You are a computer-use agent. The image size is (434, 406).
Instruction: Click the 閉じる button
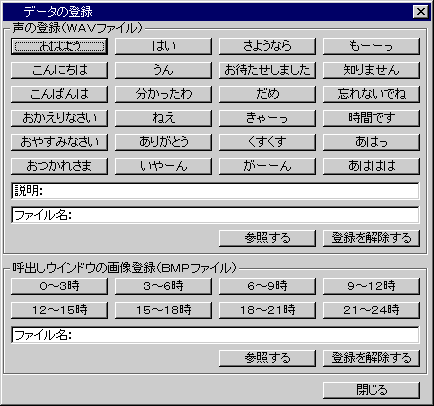point(371,390)
